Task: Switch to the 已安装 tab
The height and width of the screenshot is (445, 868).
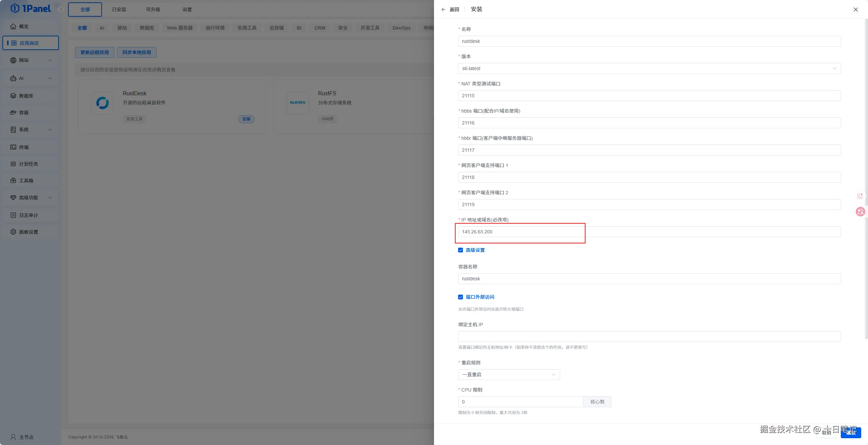Action: click(119, 10)
